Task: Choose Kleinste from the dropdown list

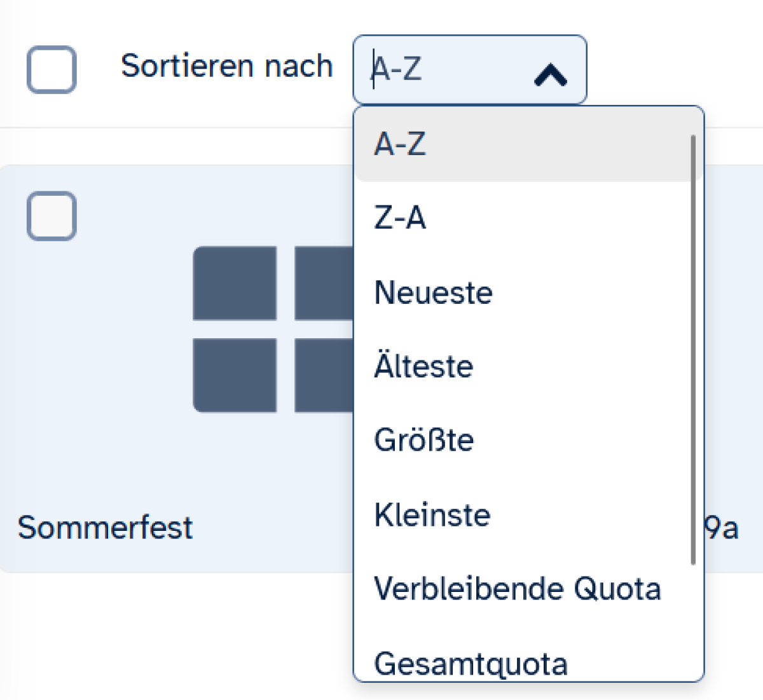Action: [x=432, y=515]
